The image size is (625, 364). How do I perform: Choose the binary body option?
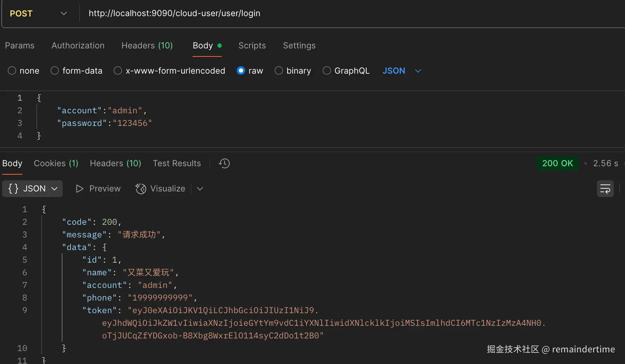pos(279,71)
